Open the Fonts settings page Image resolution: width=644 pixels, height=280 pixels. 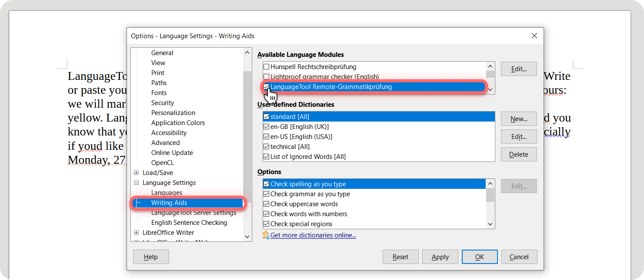(159, 93)
